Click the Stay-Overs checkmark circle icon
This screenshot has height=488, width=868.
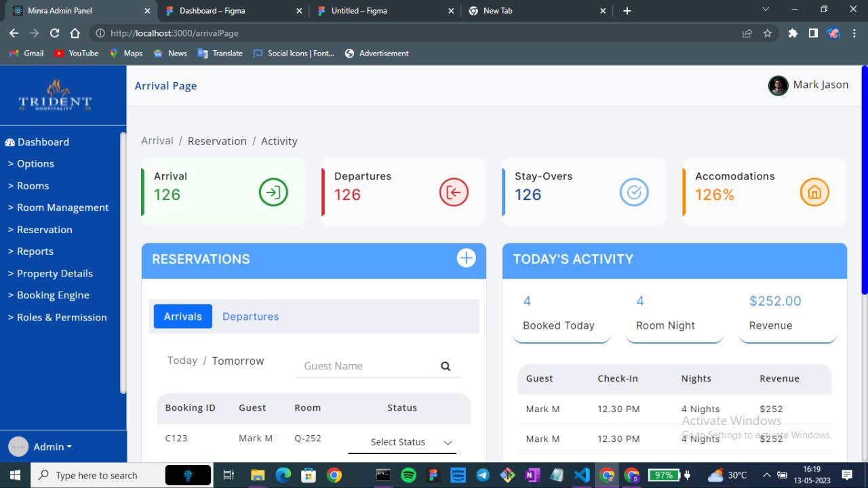[x=634, y=192]
